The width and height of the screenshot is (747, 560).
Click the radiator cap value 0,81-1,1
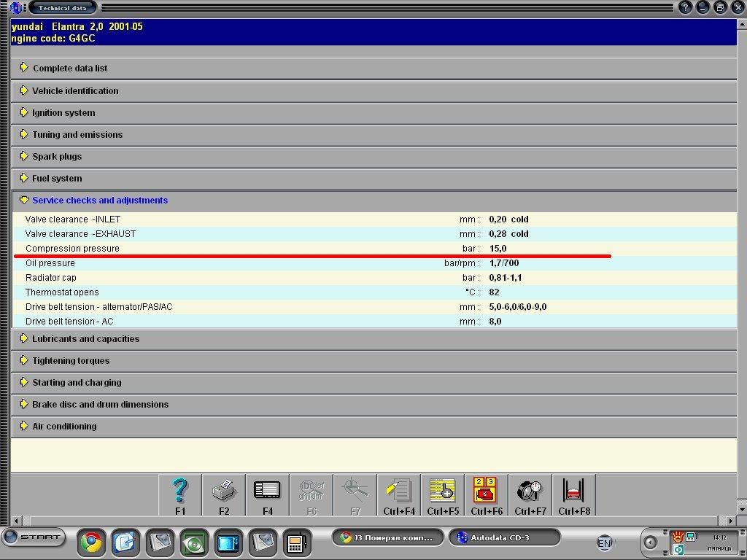[x=506, y=278]
